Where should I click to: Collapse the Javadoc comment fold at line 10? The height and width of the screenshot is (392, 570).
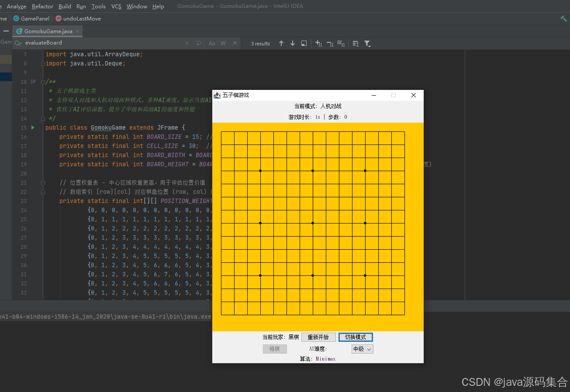(x=43, y=82)
